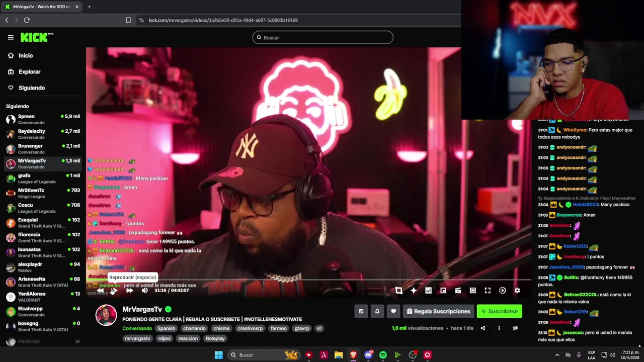Open Spreen channel in following list
This screenshot has height=362, width=644.
pyautogui.click(x=43, y=119)
